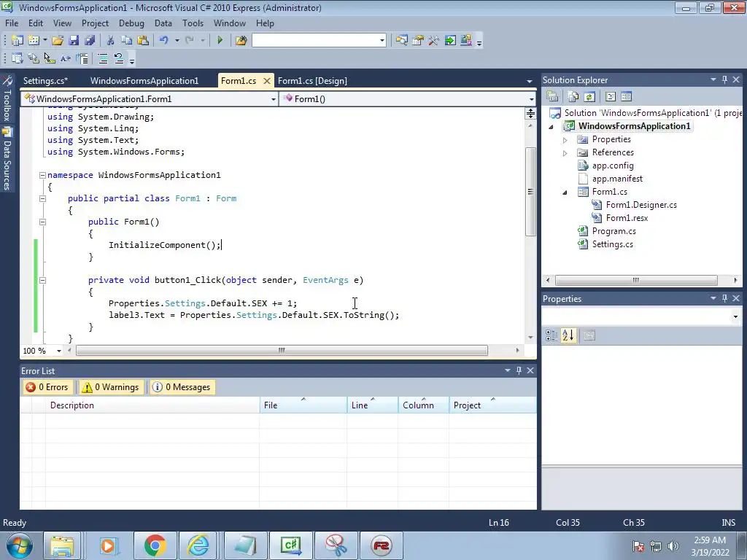The width and height of the screenshot is (747, 560).
Task: Open Chrome from the Windows taskbar
Action: pos(155,545)
